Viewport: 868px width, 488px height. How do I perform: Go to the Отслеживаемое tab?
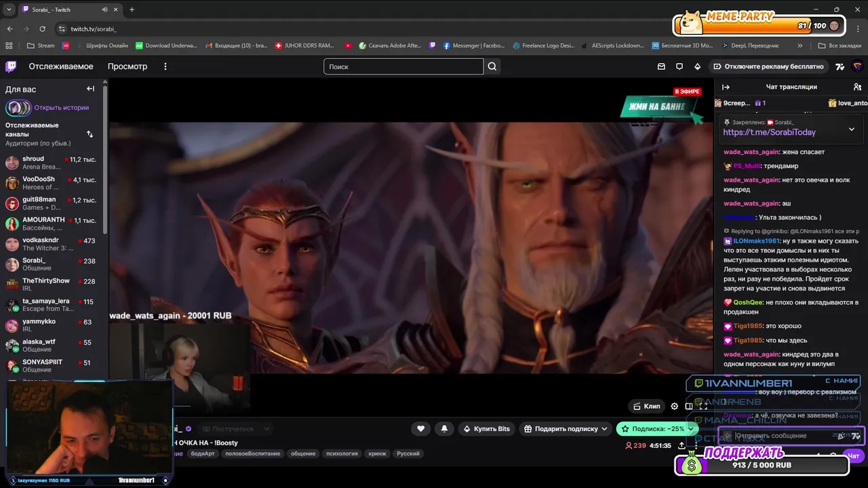[61, 66]
